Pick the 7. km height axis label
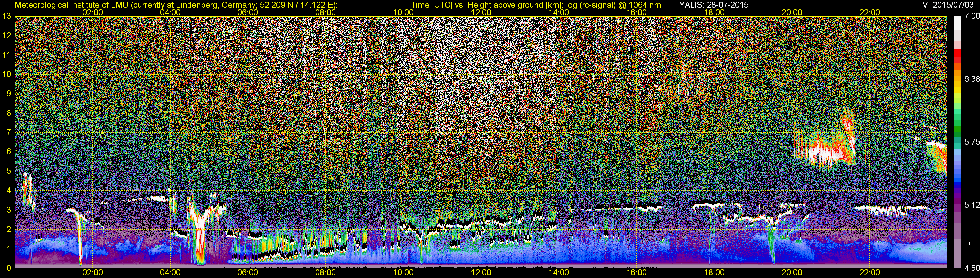 9,132
